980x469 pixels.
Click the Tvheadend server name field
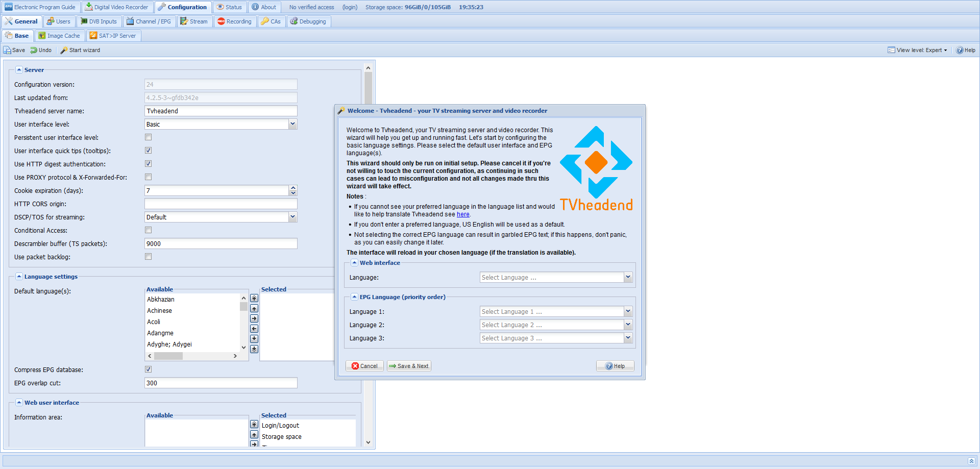pos(221,111)
